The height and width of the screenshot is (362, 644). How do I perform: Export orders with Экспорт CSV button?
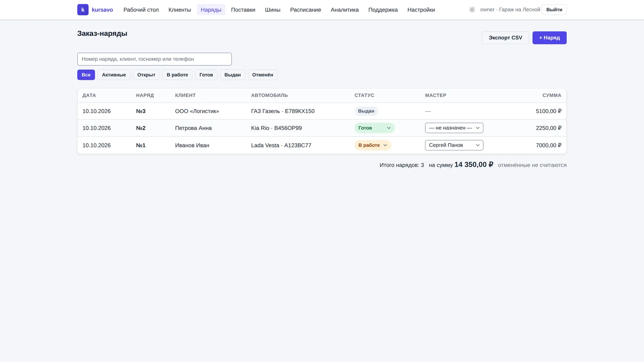[505, 38]
